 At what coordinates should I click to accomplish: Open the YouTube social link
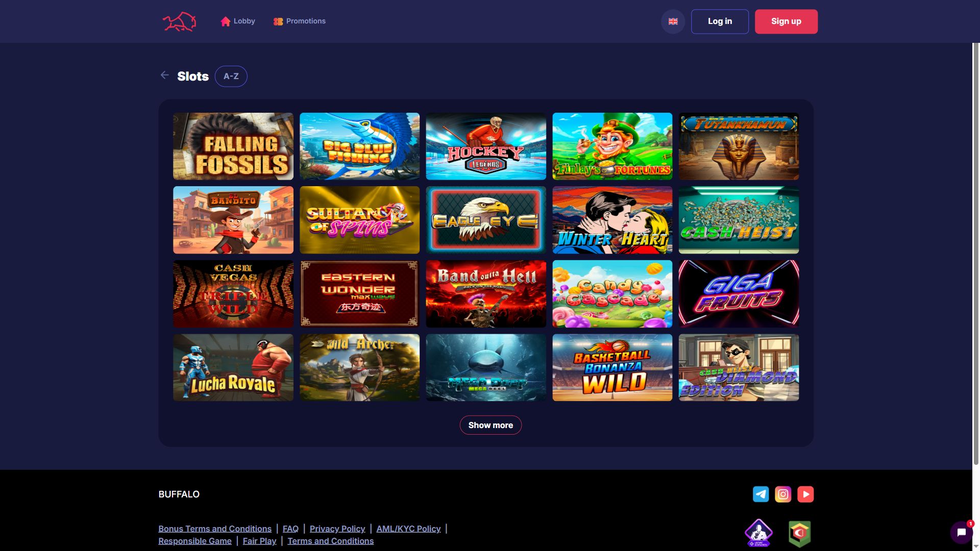805,494
